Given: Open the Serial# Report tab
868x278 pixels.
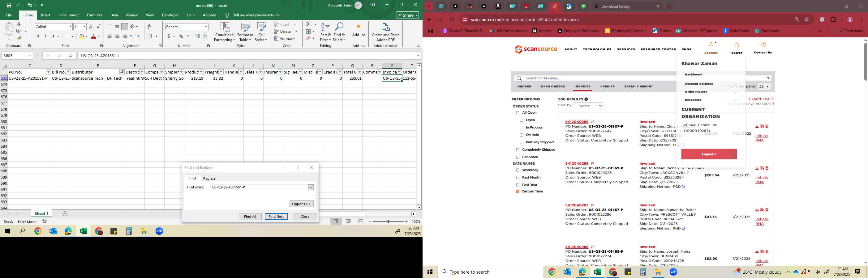Looking at the screenshot, I should pos(638,86).
